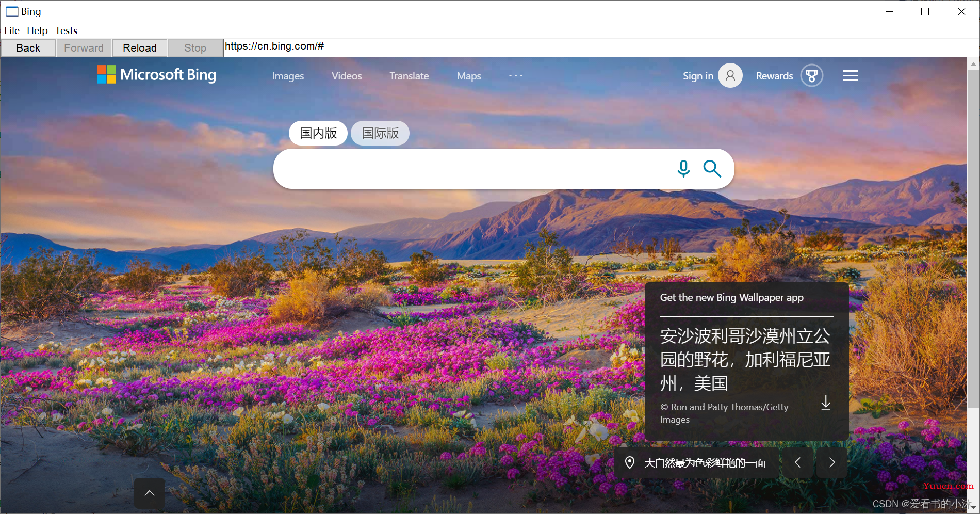Open the Videos link
Screen dimensions: 980x514
tap(347, 76)
